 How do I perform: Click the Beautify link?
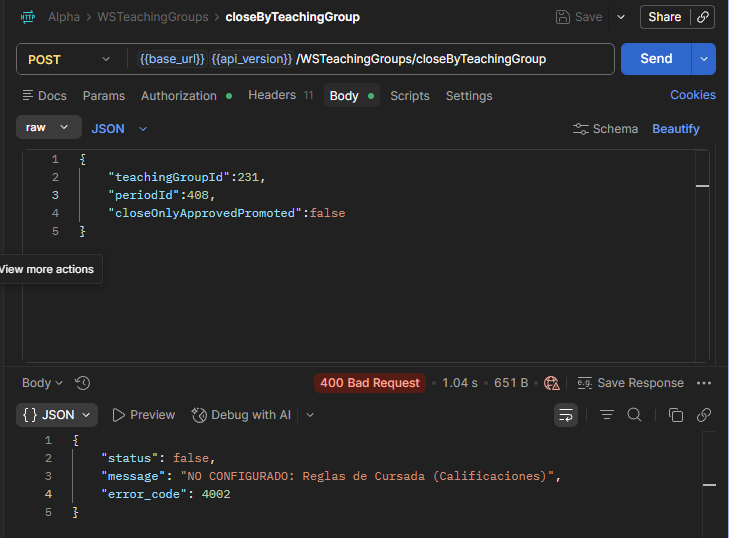(676, 129)
